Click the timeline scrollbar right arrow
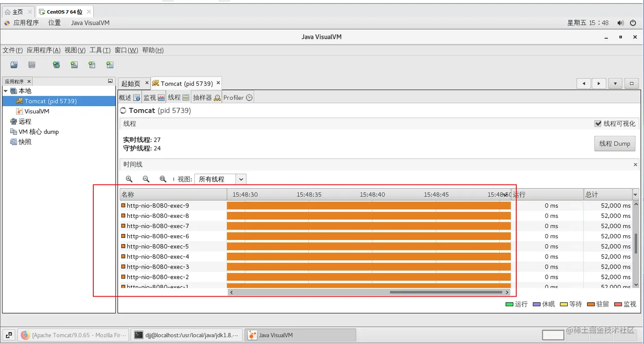 [x=507, y=292]
